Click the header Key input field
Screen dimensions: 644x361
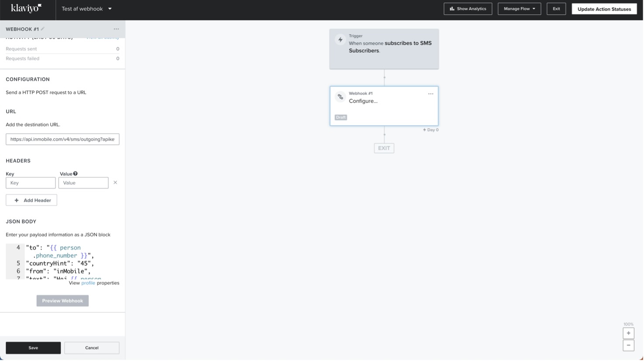31,183
